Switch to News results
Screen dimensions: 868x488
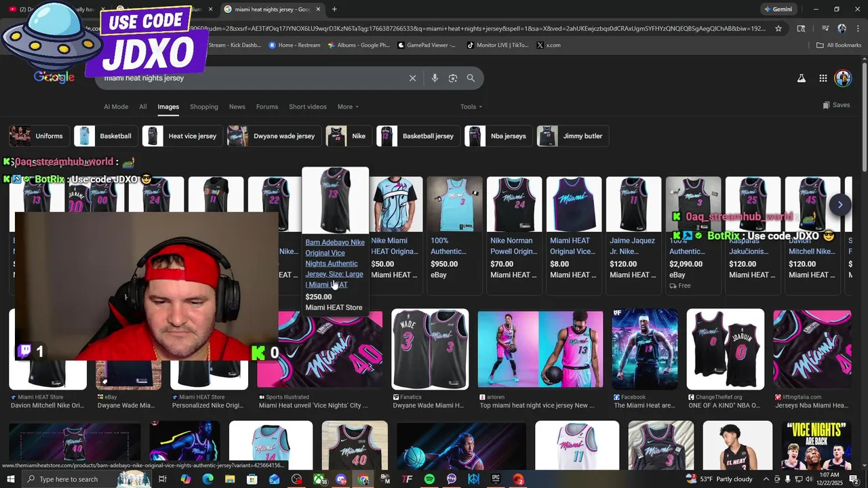(237, 106)
